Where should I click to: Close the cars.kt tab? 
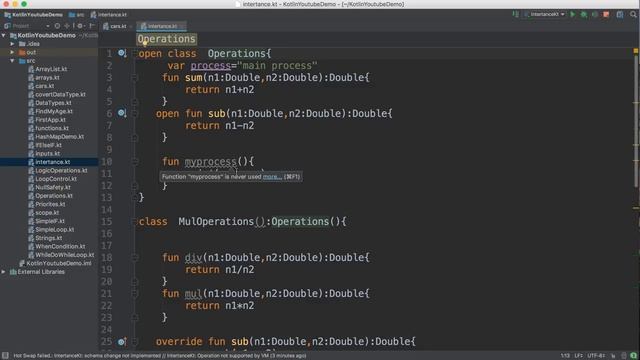131,26
